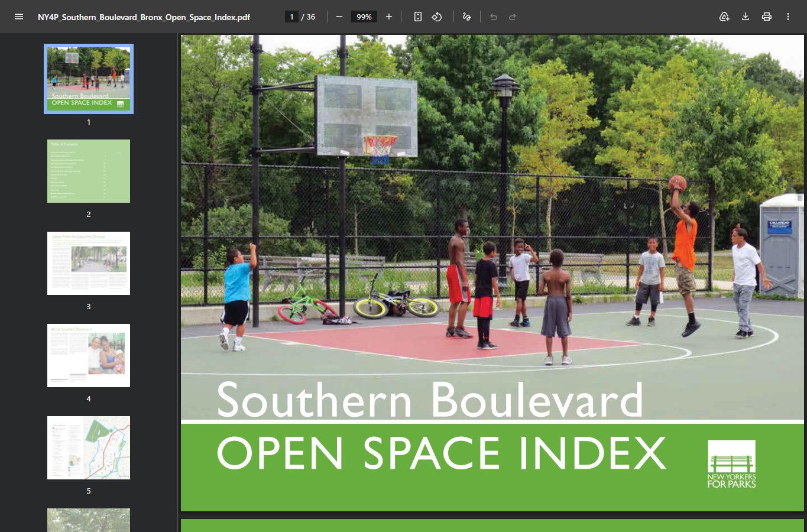Image resolution: width=807 pixels, height=532 pixels.
Task: Rotate the document counterclockwise
Action: pos(437,17)
